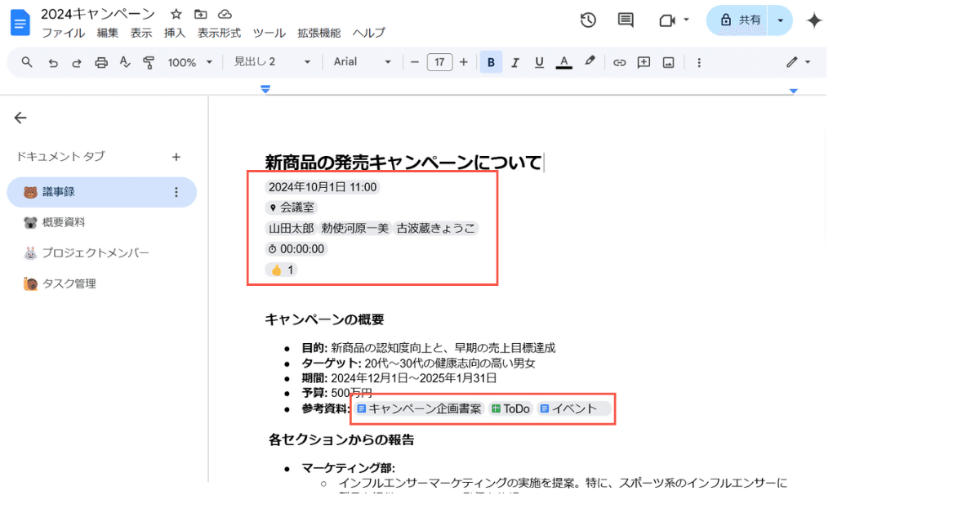Insert an image from the toolbar
The height and width of the screenshot is (513, 980).
[668, 62]
